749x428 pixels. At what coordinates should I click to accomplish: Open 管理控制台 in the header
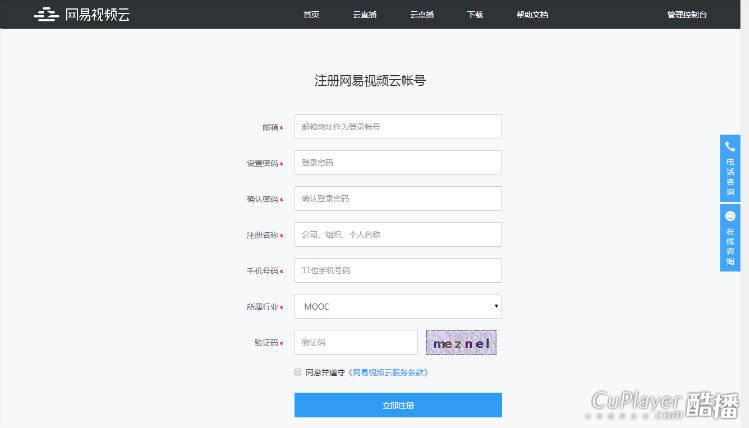(x=686, y=15)
